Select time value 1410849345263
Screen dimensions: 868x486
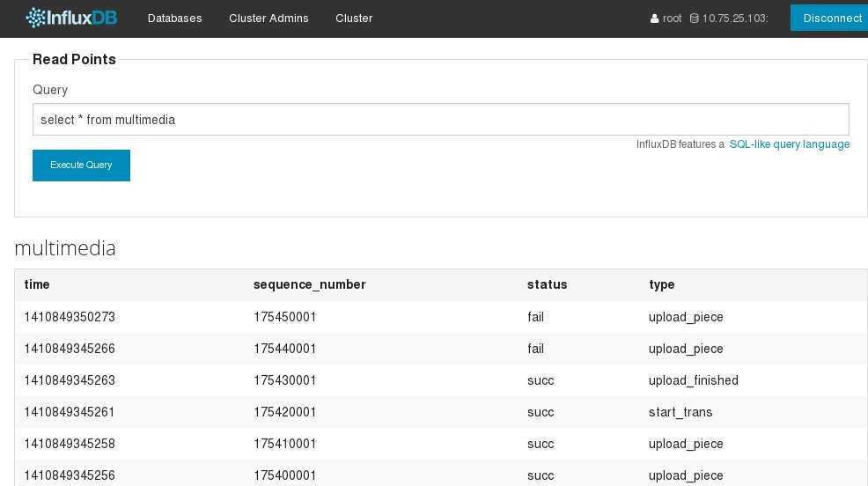pyautogui.click(x=70, y=380)
